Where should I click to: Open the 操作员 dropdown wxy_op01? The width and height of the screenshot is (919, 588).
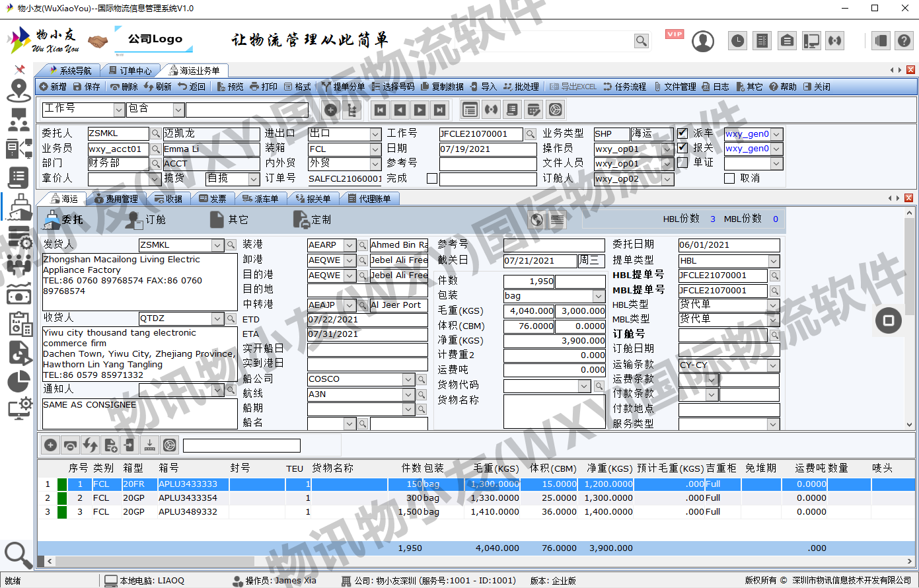(668, 149)
